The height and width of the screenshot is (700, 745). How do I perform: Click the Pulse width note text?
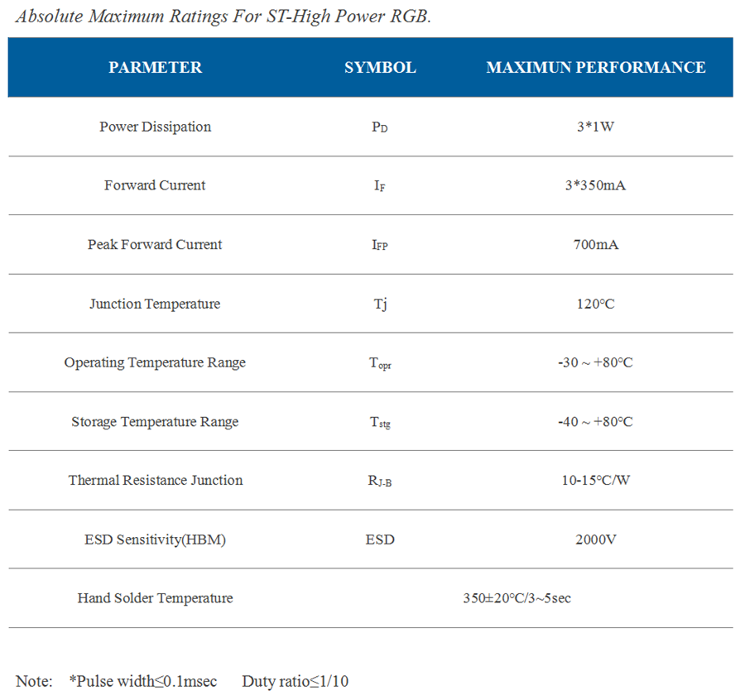143,682
